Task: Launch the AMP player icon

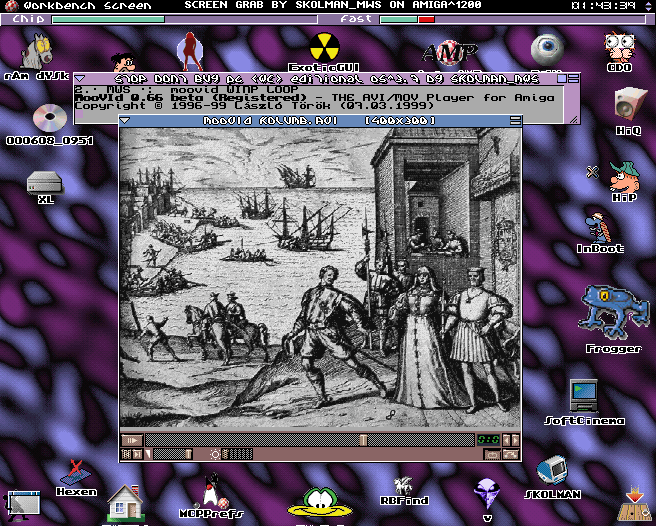Action: 449,53
